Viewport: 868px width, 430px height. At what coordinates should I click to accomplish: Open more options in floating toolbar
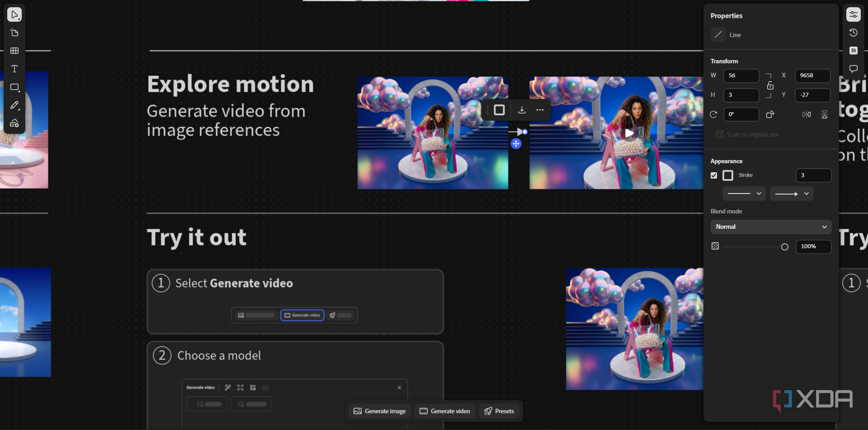point(540,110)
